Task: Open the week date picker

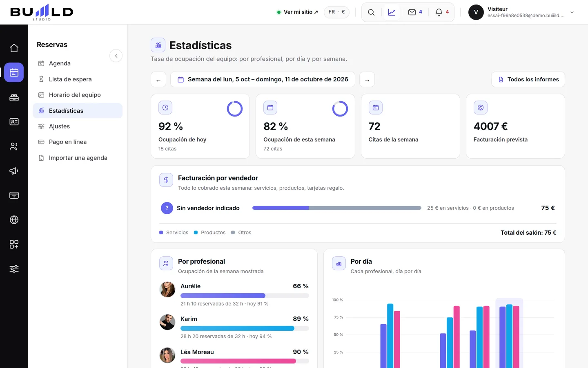Action: (263, 80)
